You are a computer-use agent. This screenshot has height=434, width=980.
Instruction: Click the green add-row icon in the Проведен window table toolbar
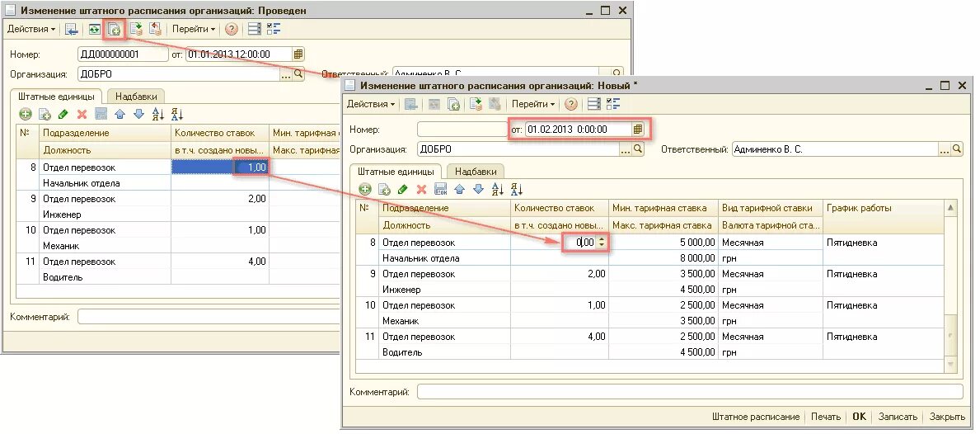tap(25, 115)
